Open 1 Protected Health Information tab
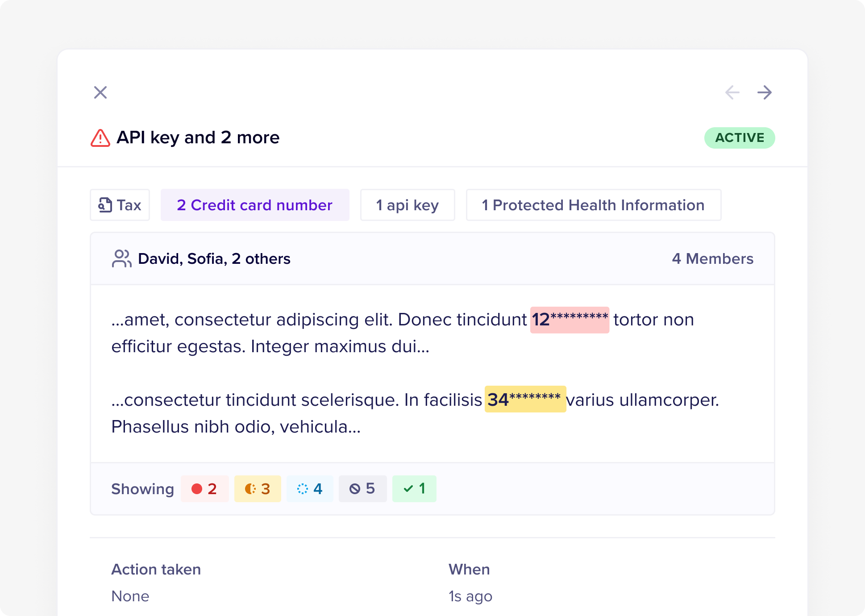This screenshot has width=865, height=616. point(593,205)
